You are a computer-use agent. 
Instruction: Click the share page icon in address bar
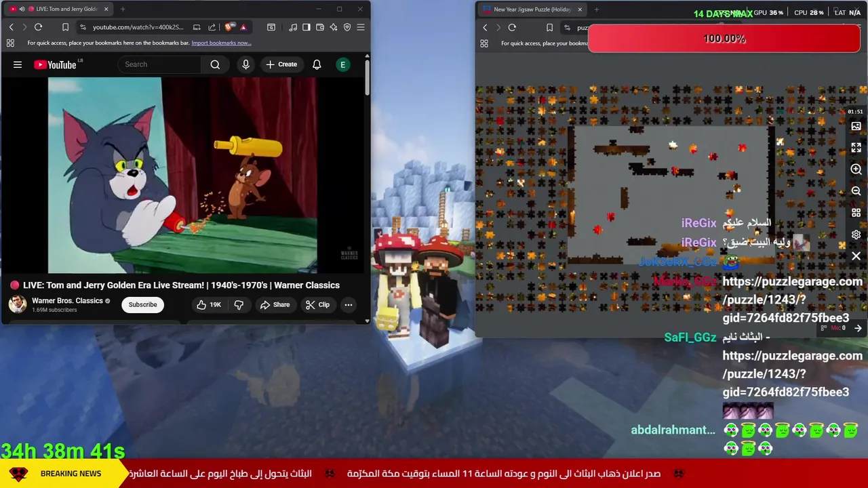pyautogui.click(x=212, y=27)
